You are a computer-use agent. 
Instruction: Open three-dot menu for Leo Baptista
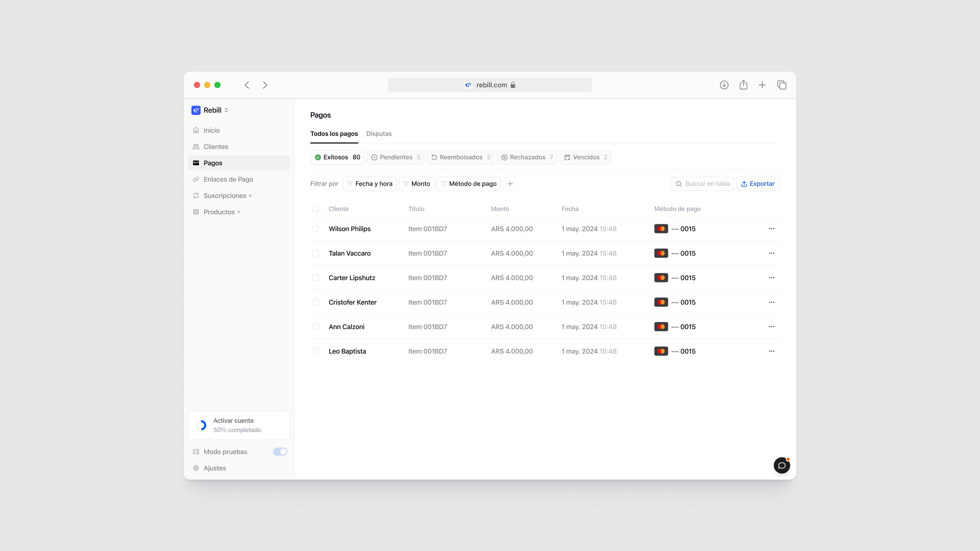click(771, 351)
